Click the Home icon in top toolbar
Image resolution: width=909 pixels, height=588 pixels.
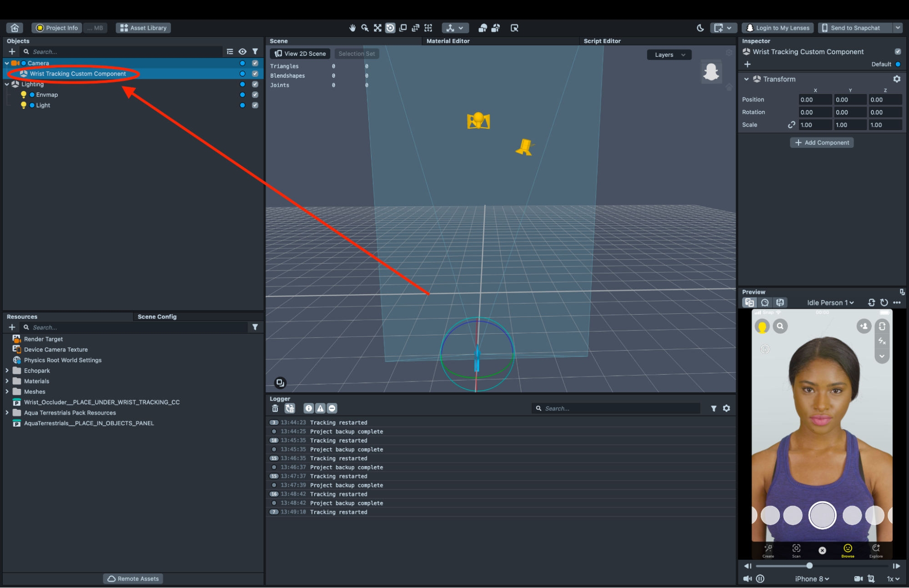(x=15, y=28)
